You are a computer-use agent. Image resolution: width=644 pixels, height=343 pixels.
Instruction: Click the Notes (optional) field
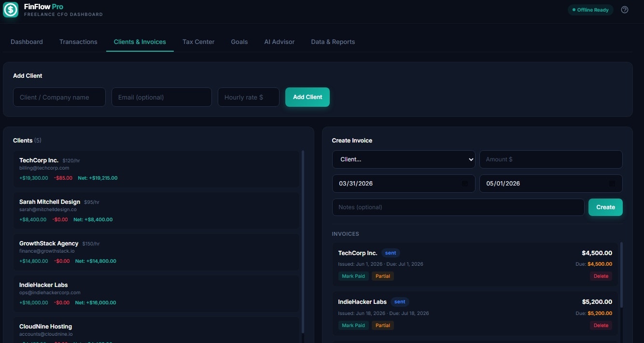pos(458,207)
